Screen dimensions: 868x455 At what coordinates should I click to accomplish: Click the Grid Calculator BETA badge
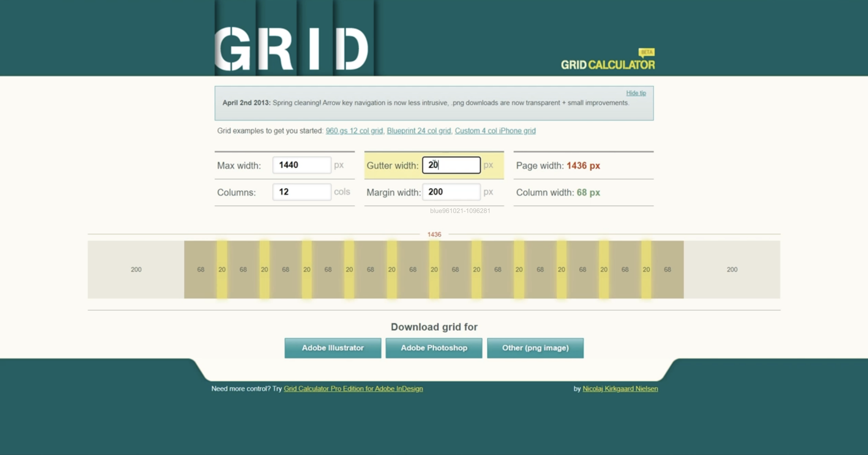coord(646,52)
